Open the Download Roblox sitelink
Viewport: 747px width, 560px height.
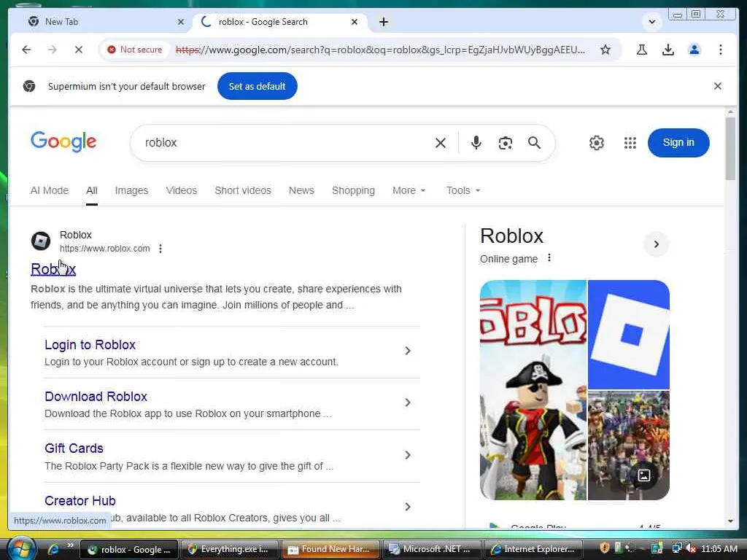tap(96, 397)
